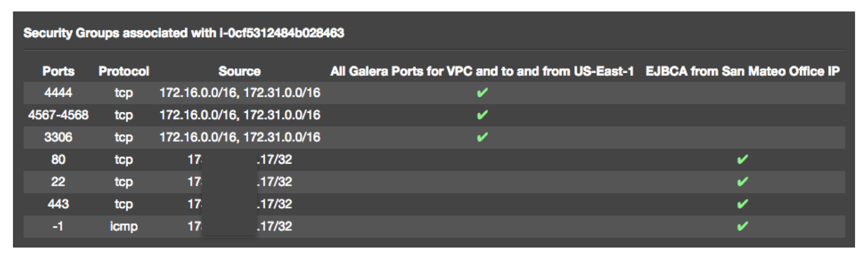Click the icmp protocol cell
The height and width of the screenshot is (262, 868).
(x=124, y=226)
